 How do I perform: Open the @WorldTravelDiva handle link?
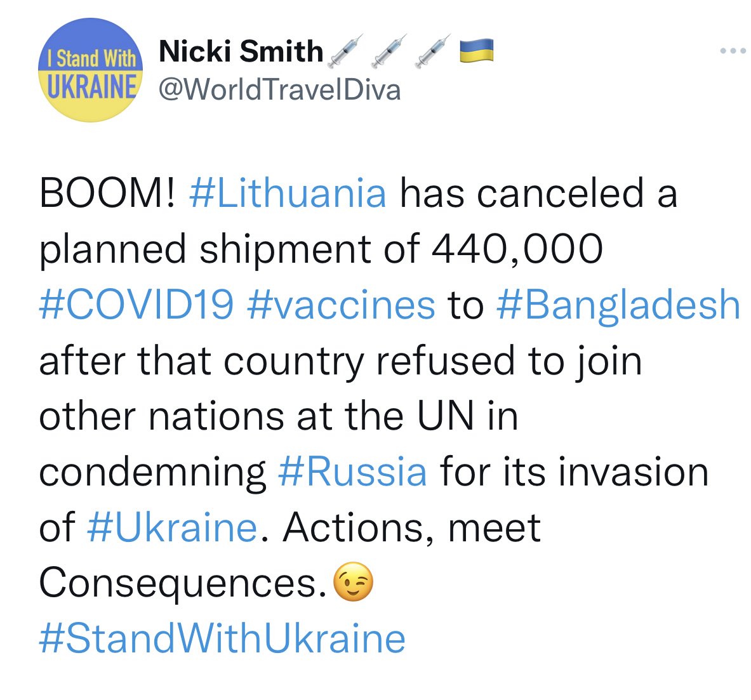(x=280, y=89)
